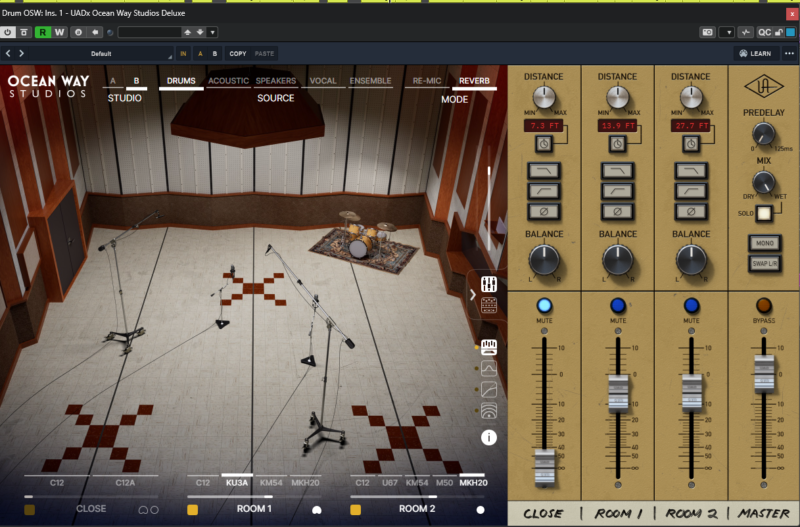Go to next plugin preset arrow
800x527 pixels.
(x=21, y=53)
